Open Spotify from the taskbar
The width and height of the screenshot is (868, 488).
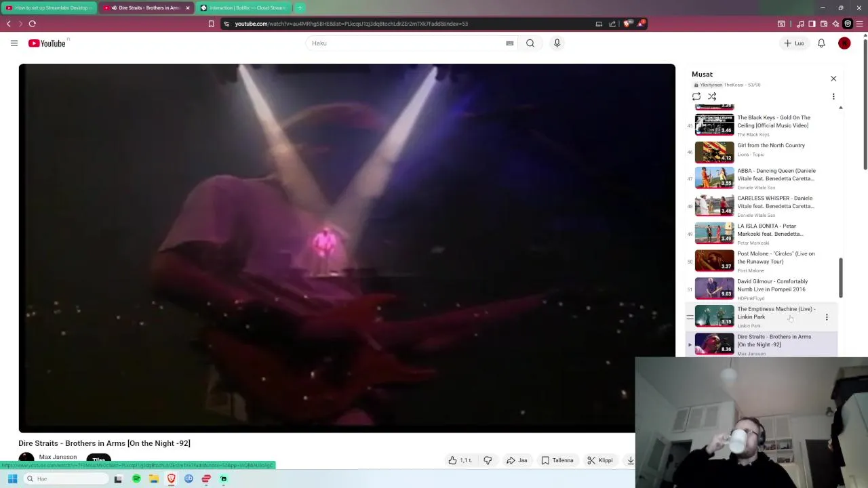(136, 479)
